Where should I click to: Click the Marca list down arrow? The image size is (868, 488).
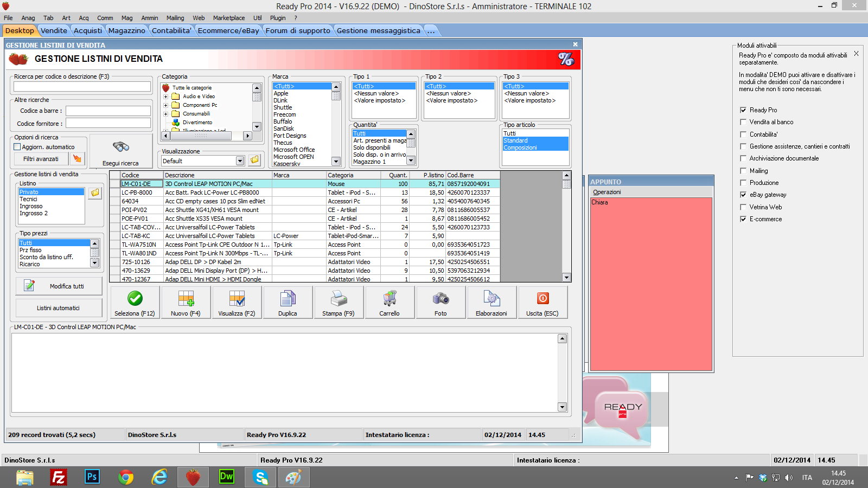pyautogui.click(x=336, y=162)
